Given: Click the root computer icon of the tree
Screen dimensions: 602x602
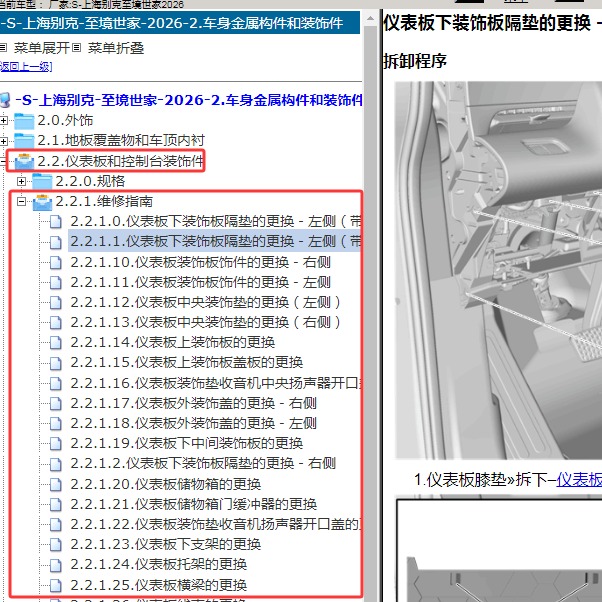Looking at the screenshot, I should click(x=5, y=100).
